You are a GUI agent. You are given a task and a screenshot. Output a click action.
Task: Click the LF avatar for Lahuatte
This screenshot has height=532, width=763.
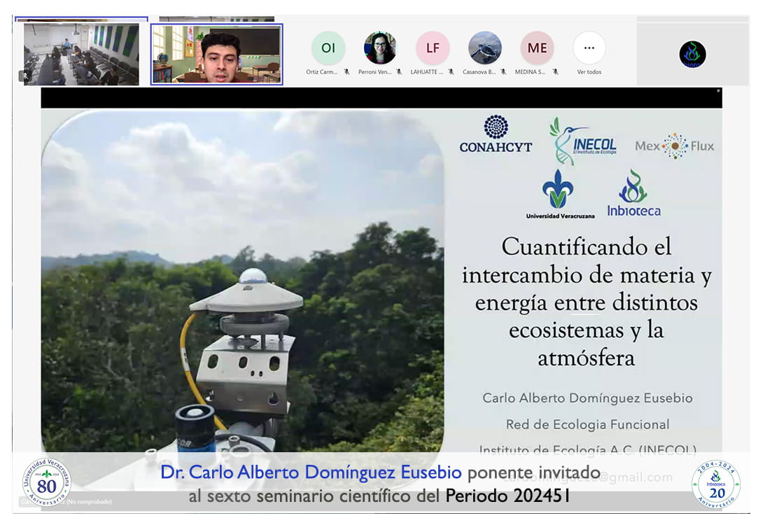point(433,48)
